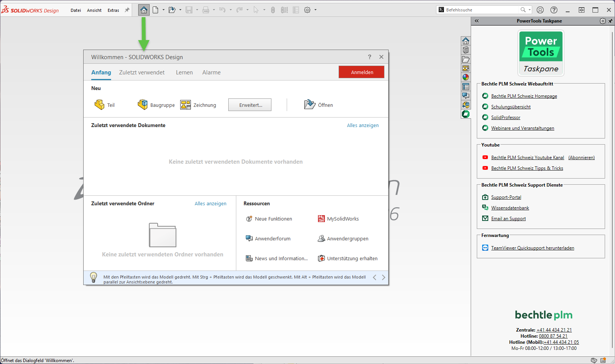
Task: Expand the dropdown arrow beside the New document icon
Action: coord(163,10)
